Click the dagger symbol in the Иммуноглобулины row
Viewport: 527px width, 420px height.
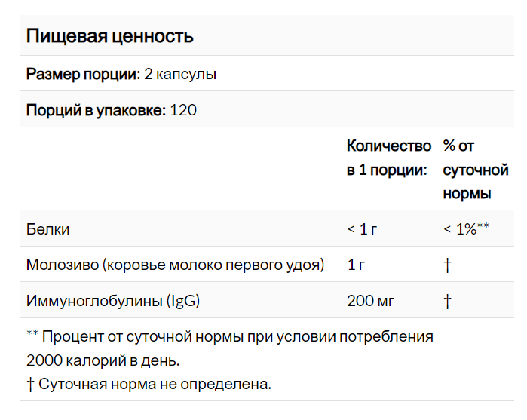[447, 301]
